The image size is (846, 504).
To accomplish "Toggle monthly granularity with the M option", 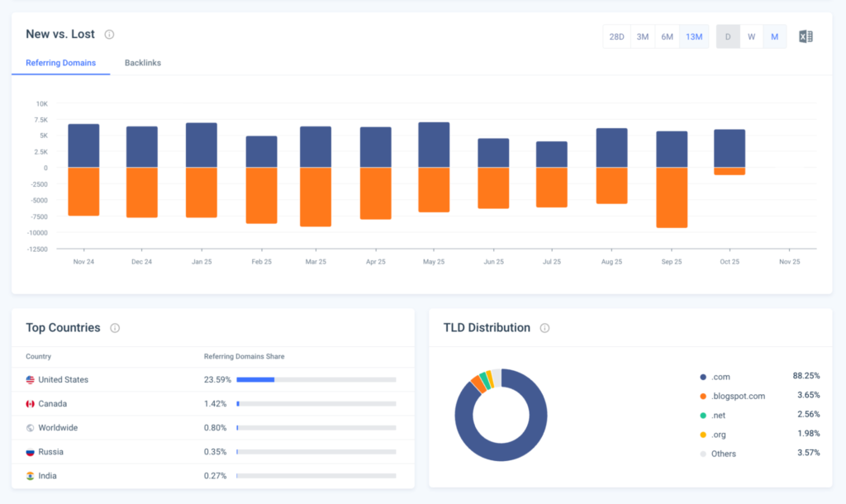I will 774,36.
